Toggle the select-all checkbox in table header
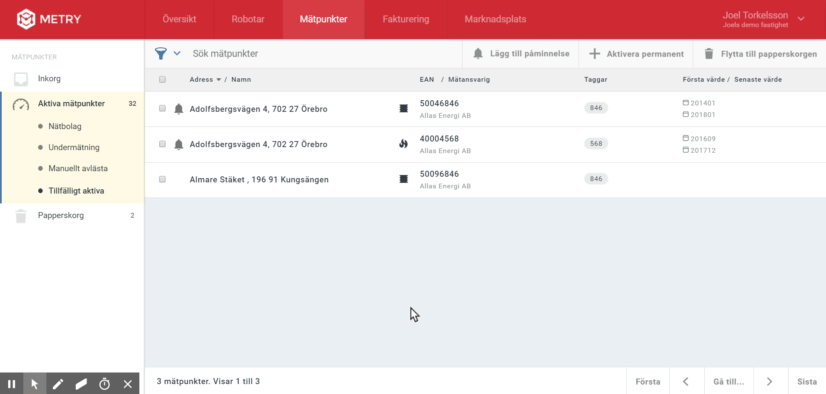This screenshot has height=394, width=826. click(162, 80)
